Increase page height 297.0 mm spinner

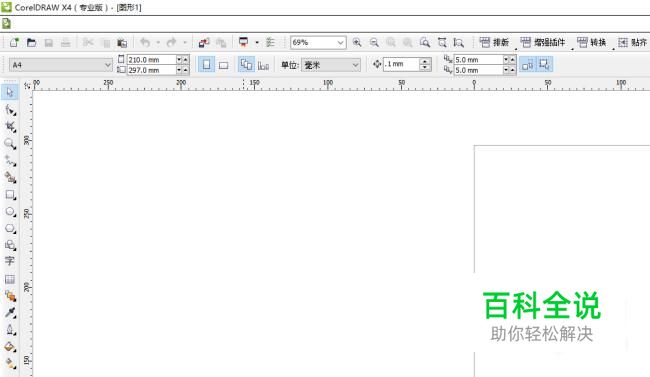coord(185,70)
